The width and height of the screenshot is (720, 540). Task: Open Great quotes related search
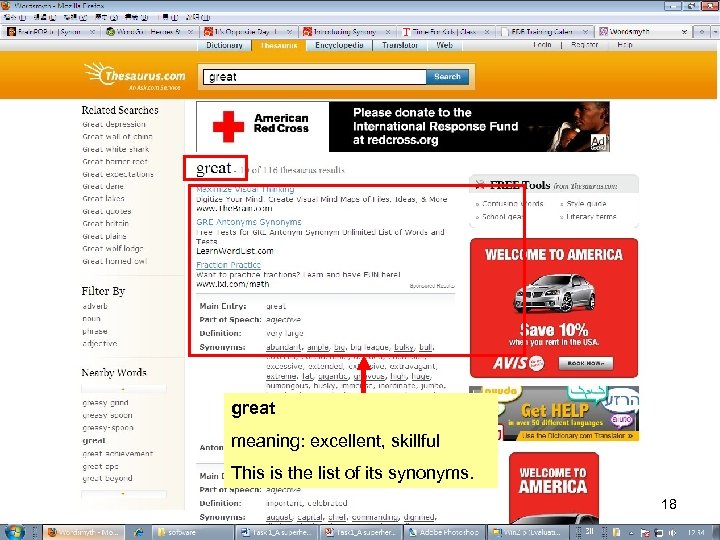tap(107, 211)
